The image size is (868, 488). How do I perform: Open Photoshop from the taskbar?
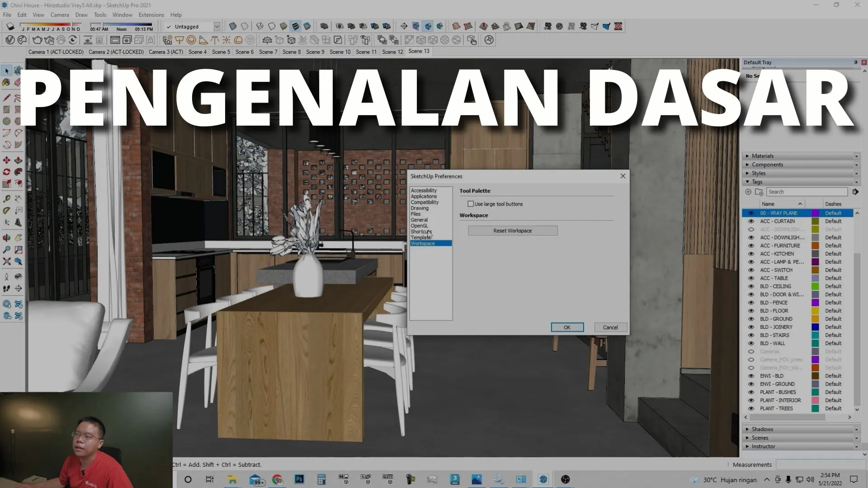(299, 479)
